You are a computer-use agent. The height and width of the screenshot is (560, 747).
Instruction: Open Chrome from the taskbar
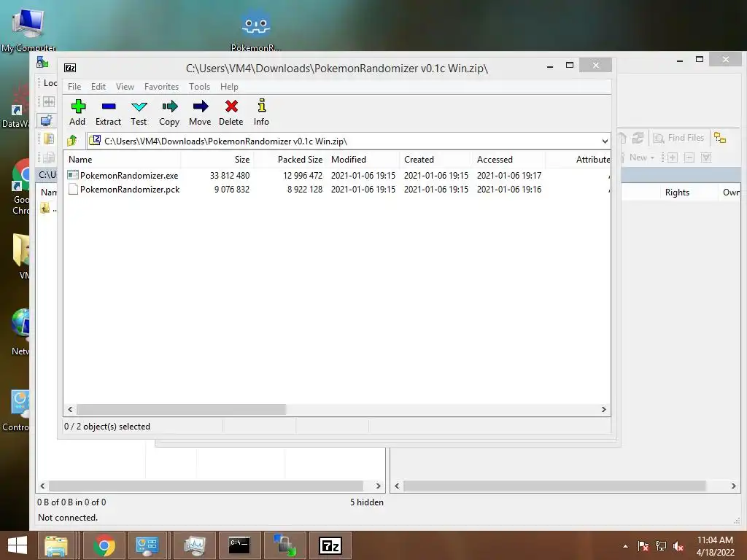[104, 545]
